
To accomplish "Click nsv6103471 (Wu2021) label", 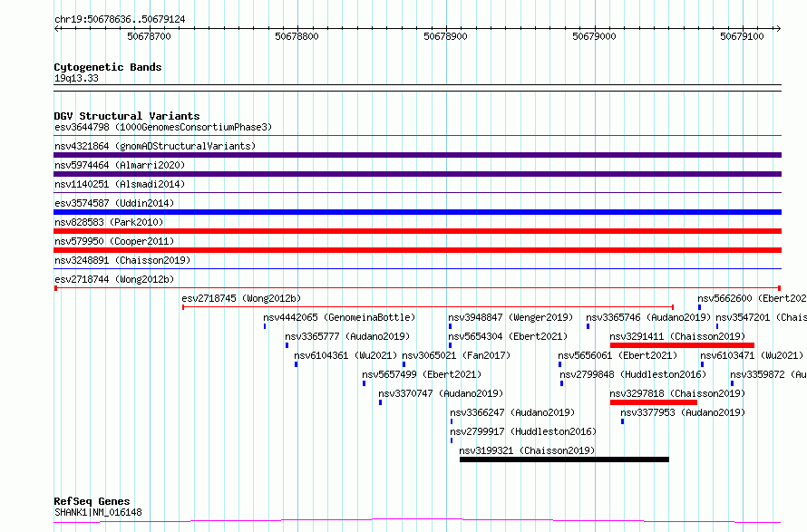I will coord(752,355).
